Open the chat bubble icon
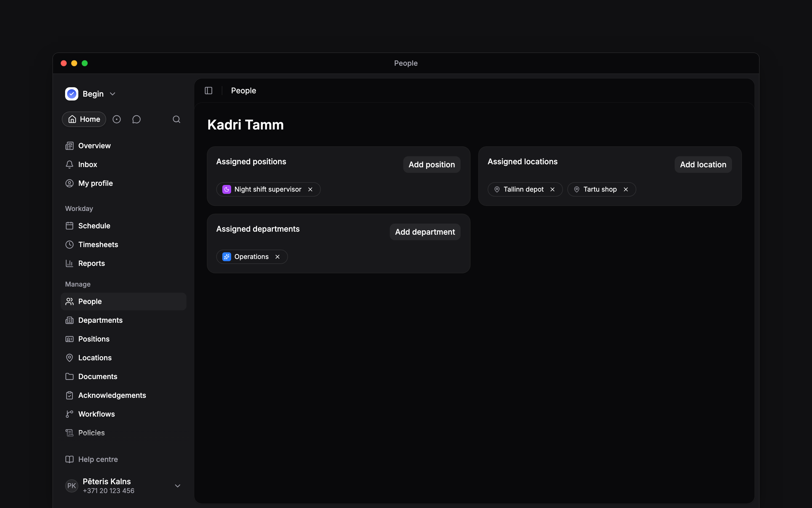 136,119
